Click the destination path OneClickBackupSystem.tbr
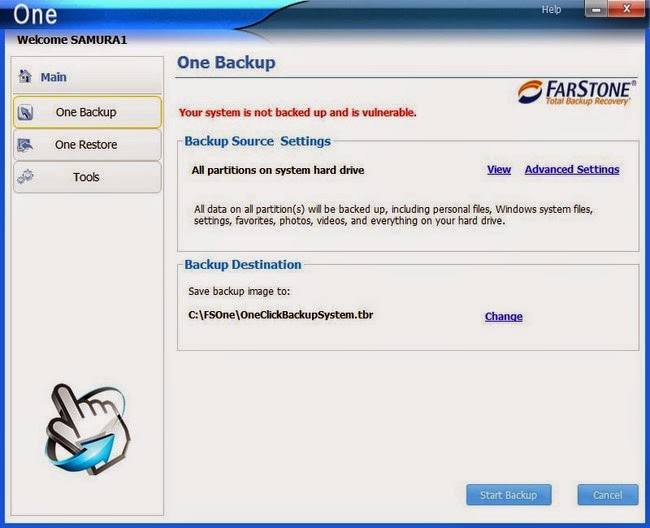The width and height of the screenshot is (650, 528). coord(281,315)
